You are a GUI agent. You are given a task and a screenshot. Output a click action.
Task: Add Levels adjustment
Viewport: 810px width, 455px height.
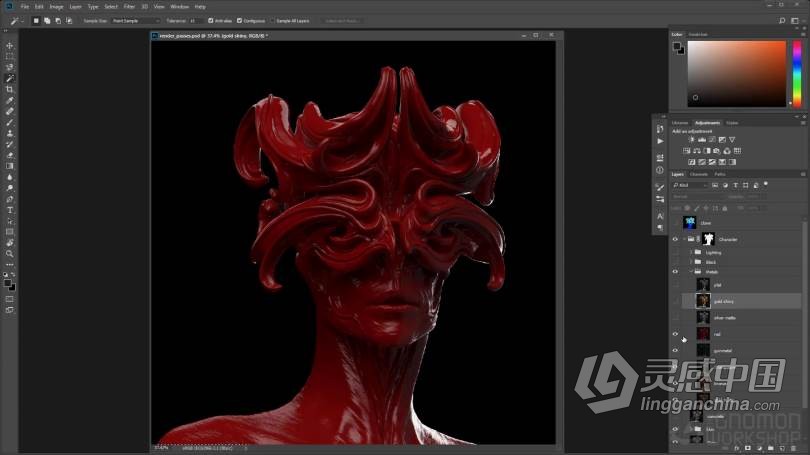702,139
